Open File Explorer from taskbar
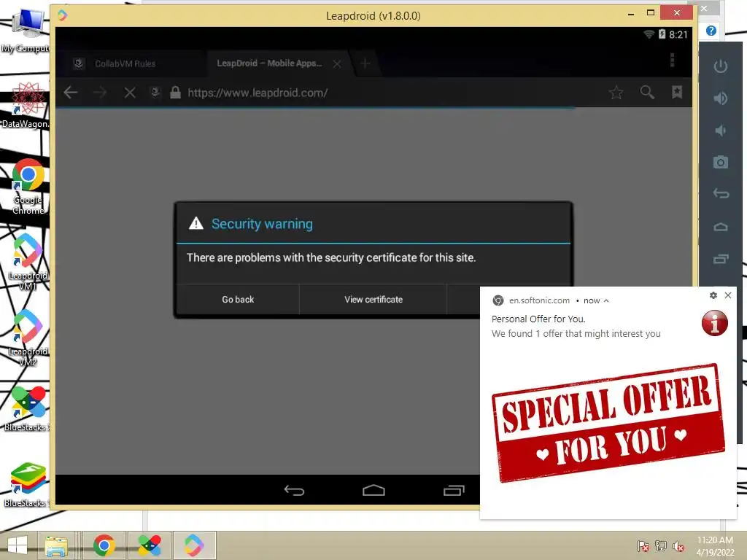The width and height of the screenshot is (747, 560). click(56, 545)
